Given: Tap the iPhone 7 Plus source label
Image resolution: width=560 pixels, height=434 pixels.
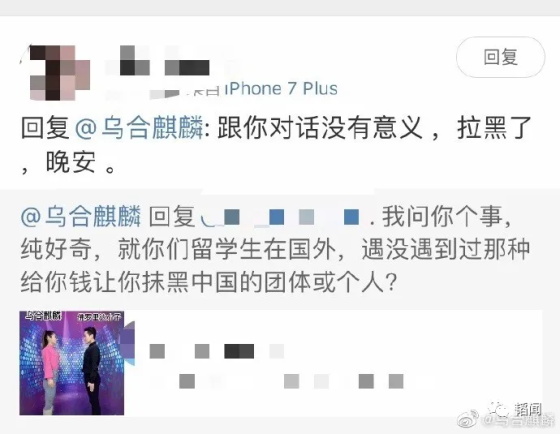Looking at the screenshot, I should (x=282, y=89).
